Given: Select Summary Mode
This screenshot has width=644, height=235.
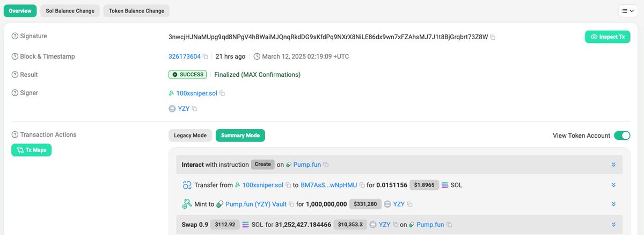Looking at the screenshot, I should 240,136.
